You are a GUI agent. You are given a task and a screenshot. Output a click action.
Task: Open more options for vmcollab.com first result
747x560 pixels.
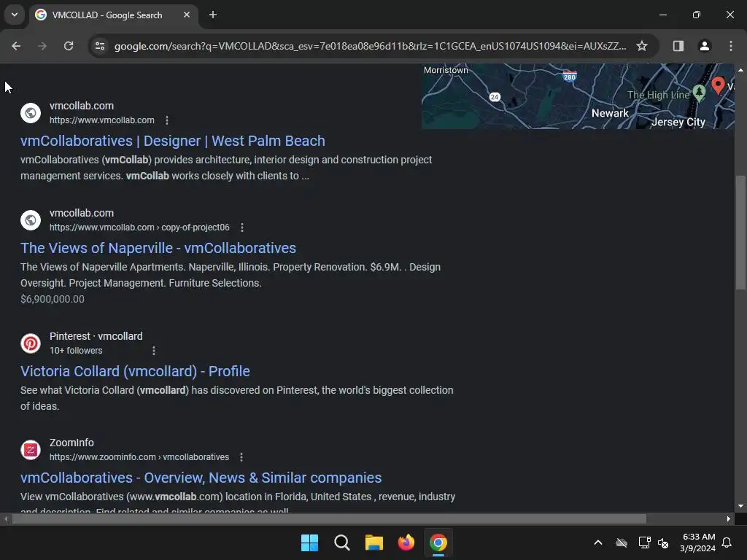(x=167, y=120)
